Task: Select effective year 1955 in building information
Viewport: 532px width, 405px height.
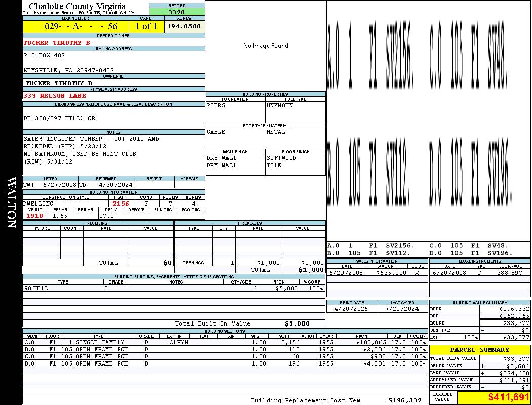Action: coord(60,216)
